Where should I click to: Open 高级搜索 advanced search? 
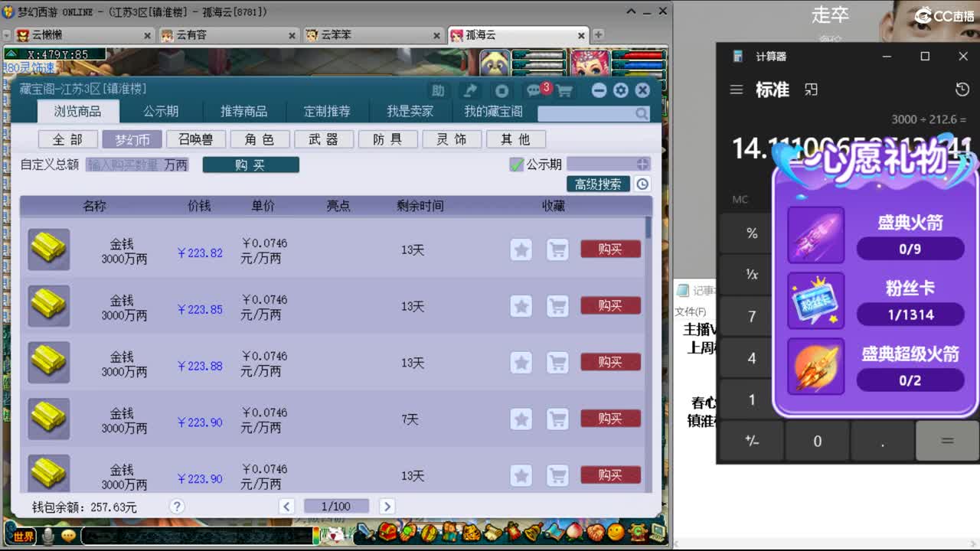(598, 184)
